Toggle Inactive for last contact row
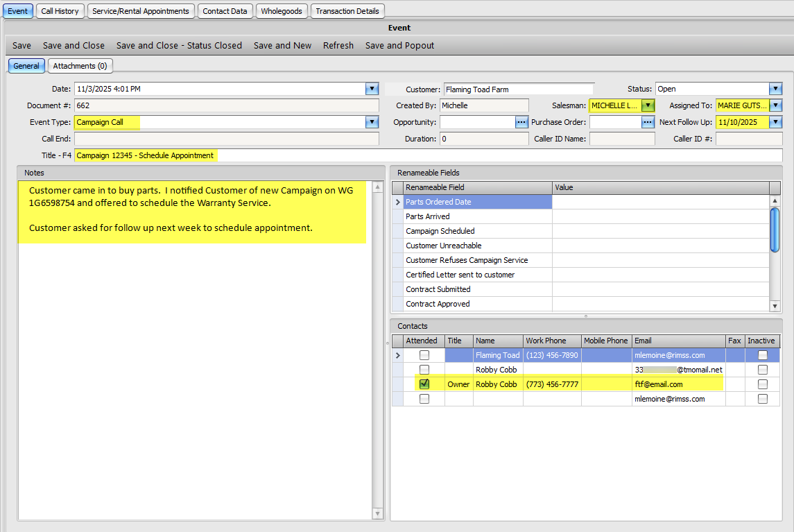 763,399
